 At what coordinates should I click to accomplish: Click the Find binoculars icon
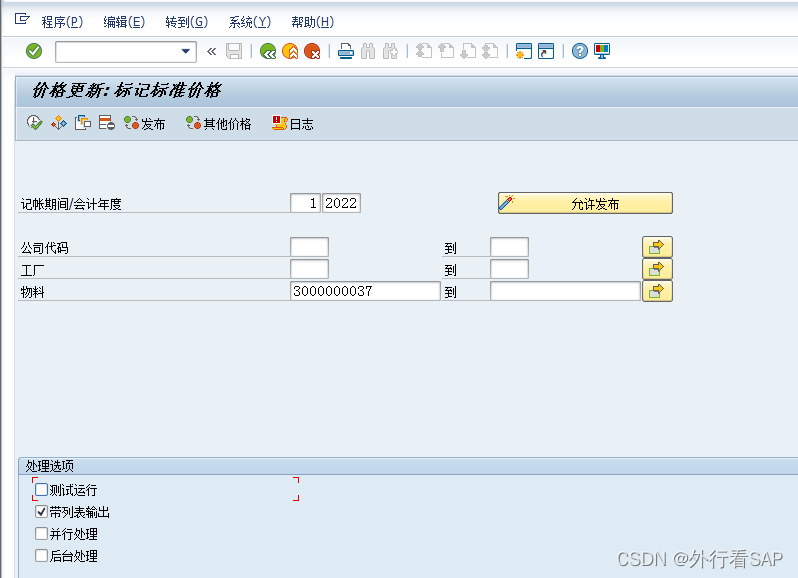368,51
